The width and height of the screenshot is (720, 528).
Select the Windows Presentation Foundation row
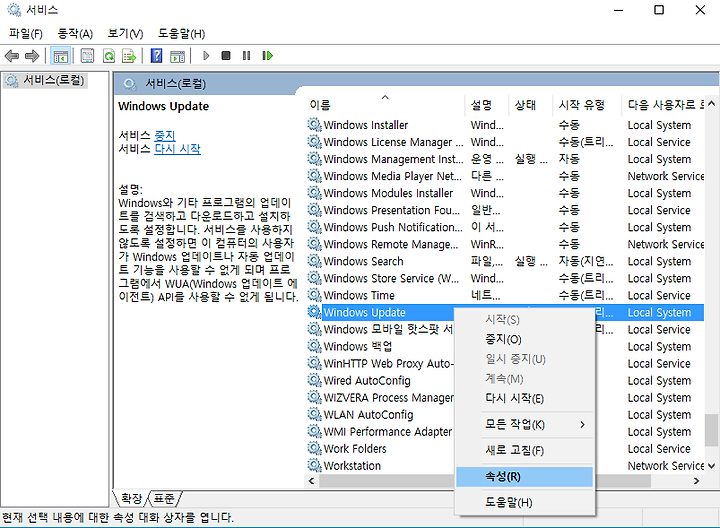point(504,210)
